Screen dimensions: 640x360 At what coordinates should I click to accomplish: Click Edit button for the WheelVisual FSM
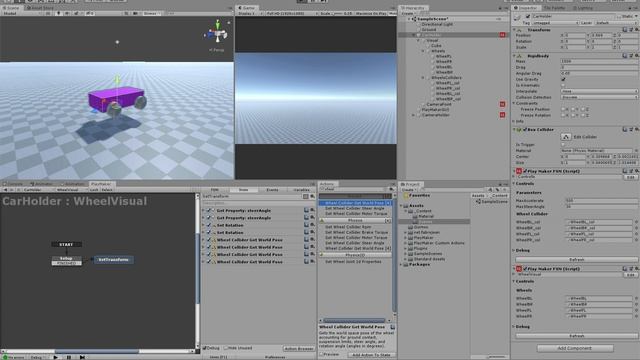[x=631, y=275]
